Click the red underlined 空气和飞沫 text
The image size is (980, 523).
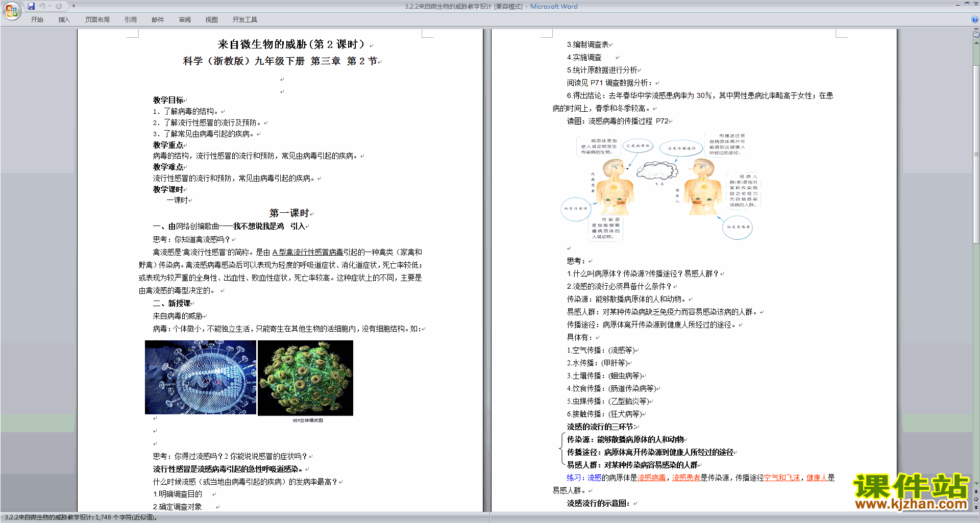coord(782,478)
